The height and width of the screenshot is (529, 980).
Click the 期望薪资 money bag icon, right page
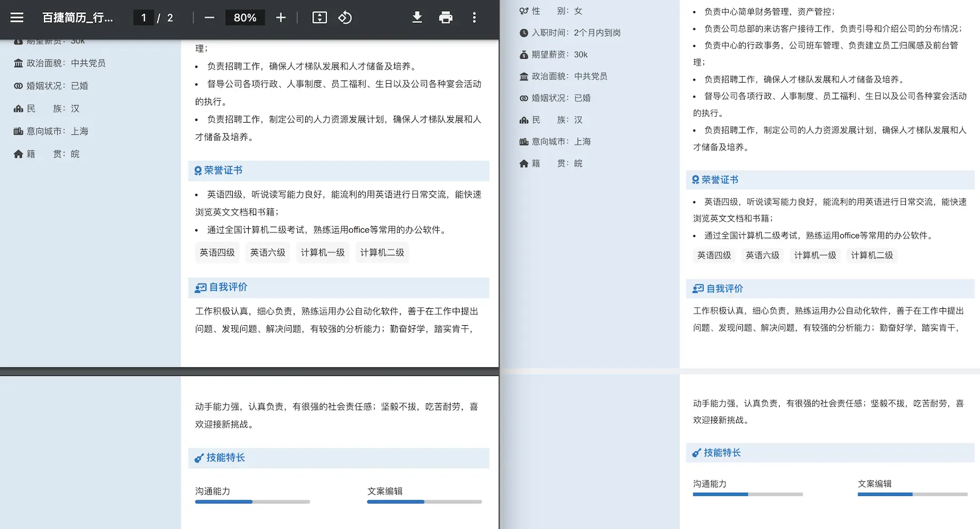[524, 55]
